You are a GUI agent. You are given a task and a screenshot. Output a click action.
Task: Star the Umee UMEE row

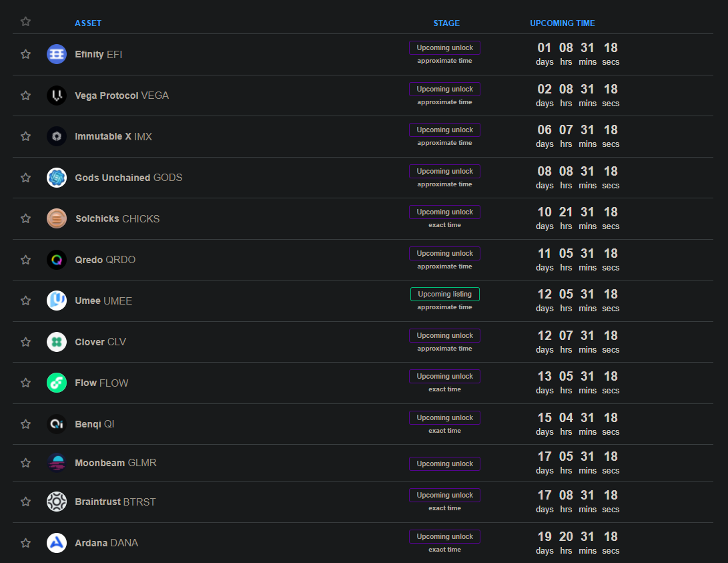pyautogui.click(x=25, y=301)
